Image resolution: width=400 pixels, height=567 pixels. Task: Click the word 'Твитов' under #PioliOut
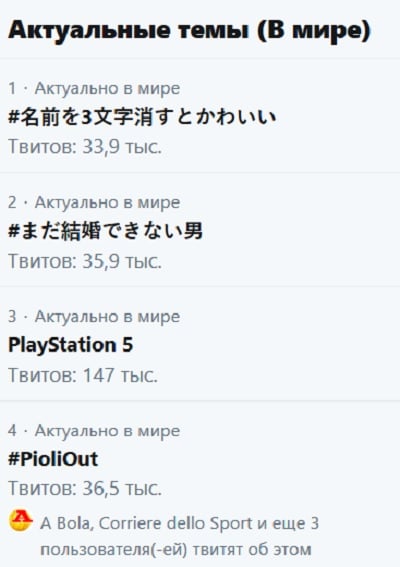pos(43,488)
